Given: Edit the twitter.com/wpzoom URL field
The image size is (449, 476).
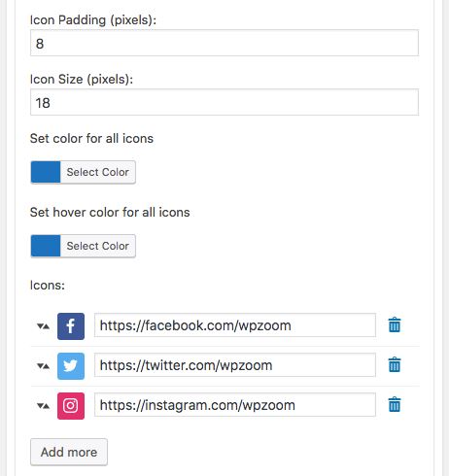Looking at the screenshot, I should (235, 365).
